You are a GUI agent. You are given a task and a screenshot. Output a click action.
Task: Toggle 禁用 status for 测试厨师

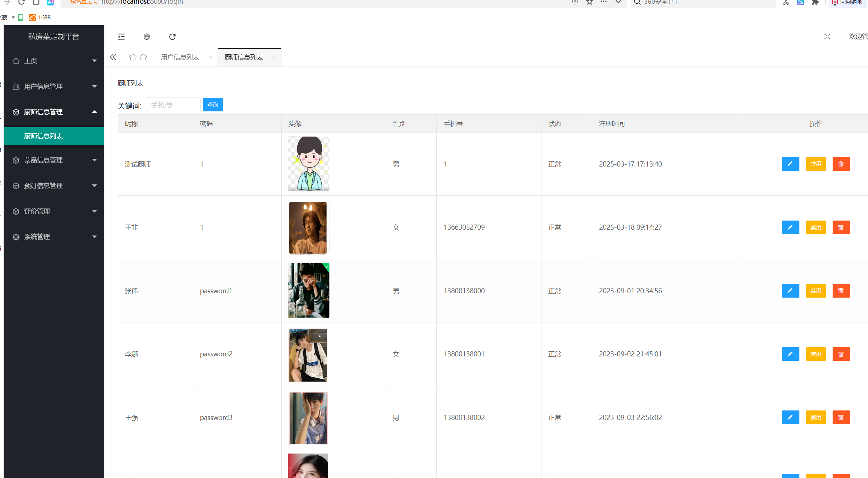click(815, 164)
